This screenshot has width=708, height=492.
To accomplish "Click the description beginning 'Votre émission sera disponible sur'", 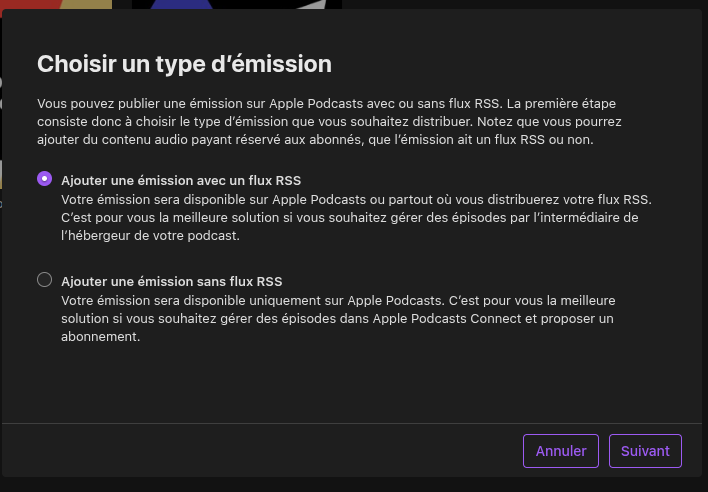I will 356,218.
